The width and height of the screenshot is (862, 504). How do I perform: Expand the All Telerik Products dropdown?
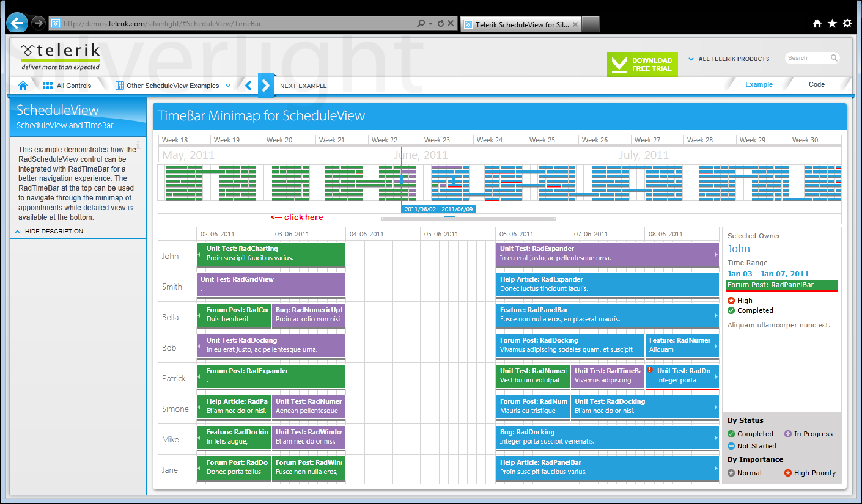coord(729,59)
